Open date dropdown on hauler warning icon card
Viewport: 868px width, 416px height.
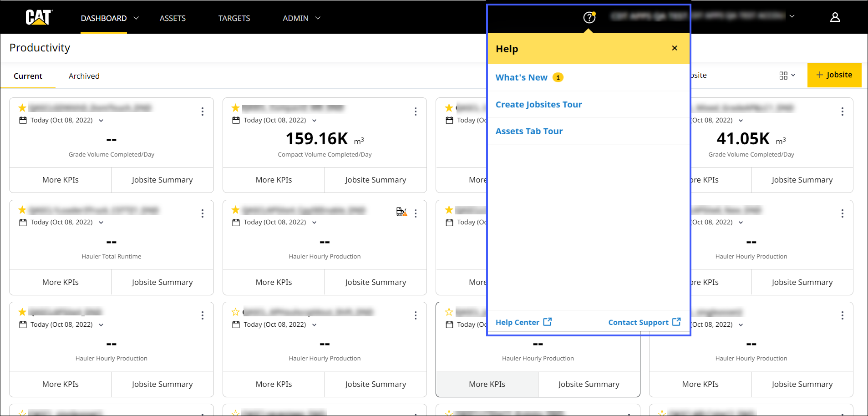point(314,223)
